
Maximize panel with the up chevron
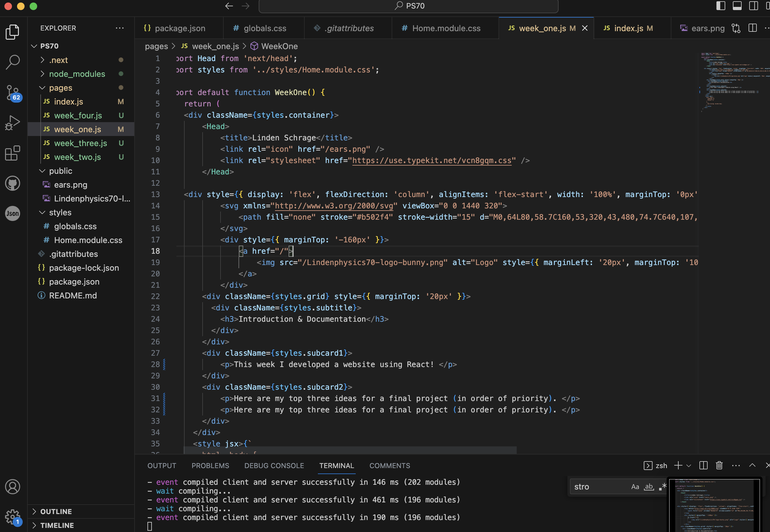pyautogui.click(x=752, y=465)
